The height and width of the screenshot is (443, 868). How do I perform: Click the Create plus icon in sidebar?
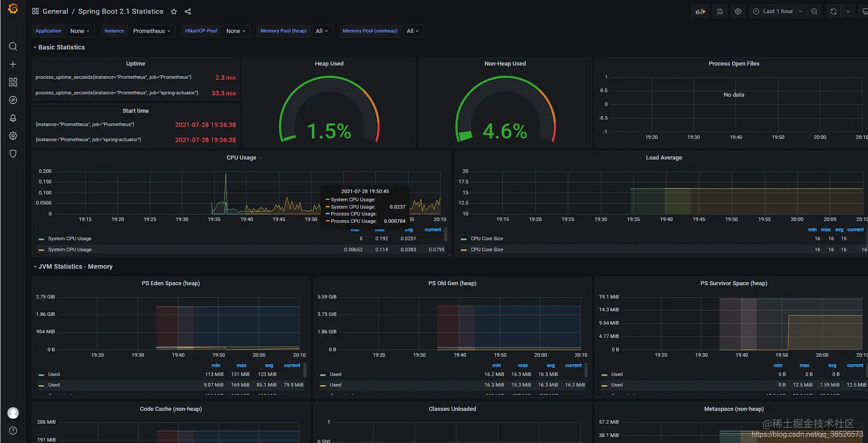coord(13,64)
